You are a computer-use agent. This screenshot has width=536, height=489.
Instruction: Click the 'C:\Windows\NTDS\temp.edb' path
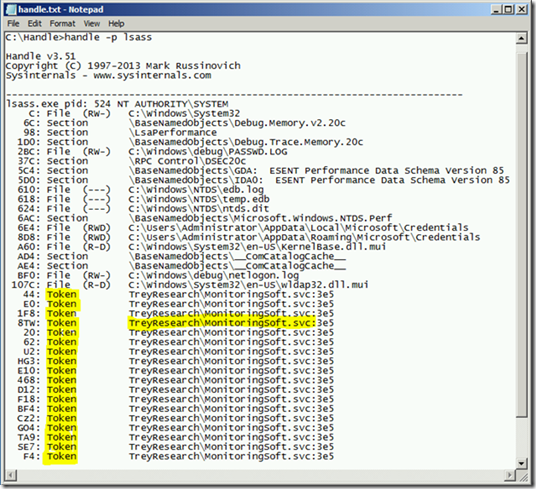click(x=199, y=199)
